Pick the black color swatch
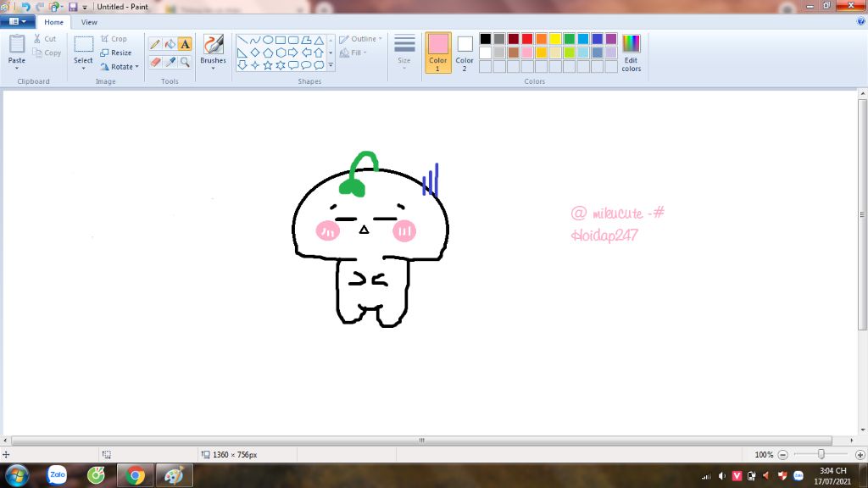This screenshot has height=488, width=868. [486, 39]
